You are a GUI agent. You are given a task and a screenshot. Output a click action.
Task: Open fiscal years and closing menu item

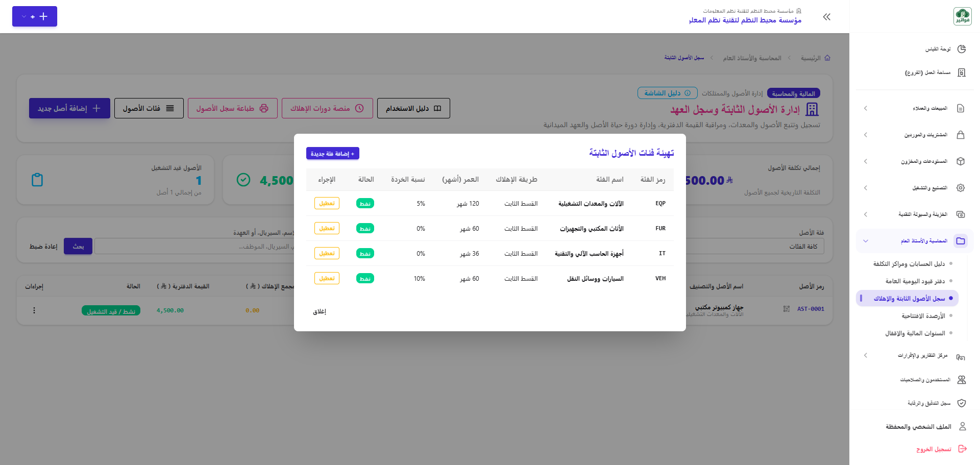tap(915, 333)
